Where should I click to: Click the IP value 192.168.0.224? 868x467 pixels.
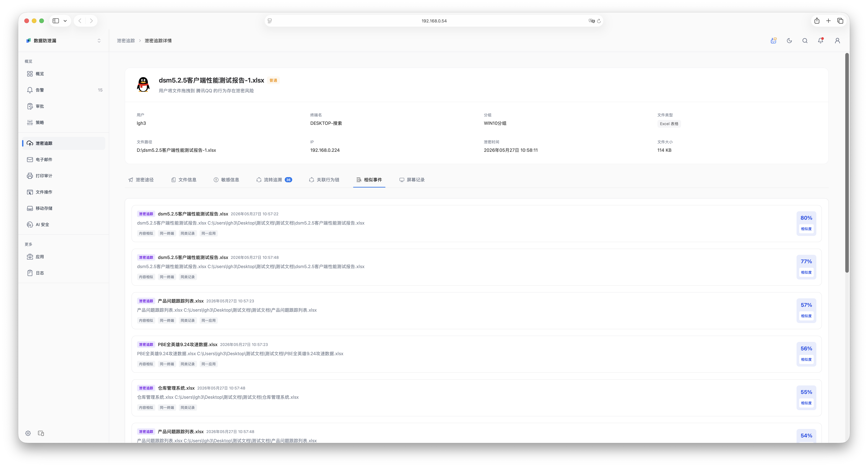click(325, 150)
